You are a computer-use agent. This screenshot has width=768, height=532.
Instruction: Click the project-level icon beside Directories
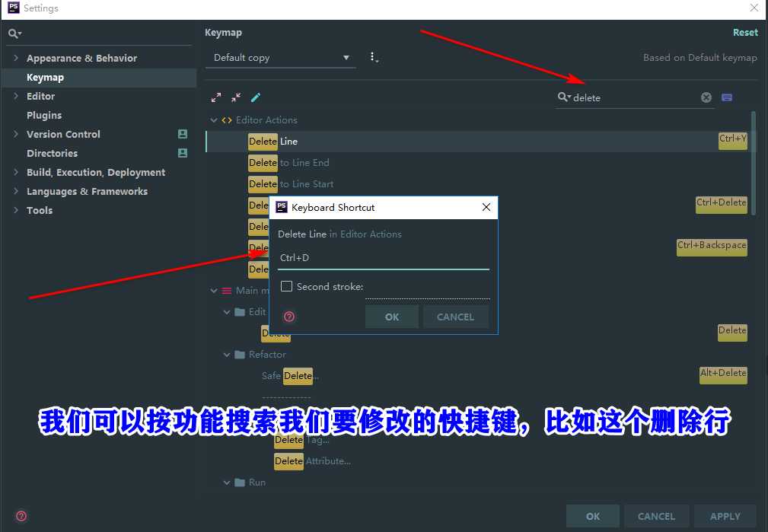(182, 153)
